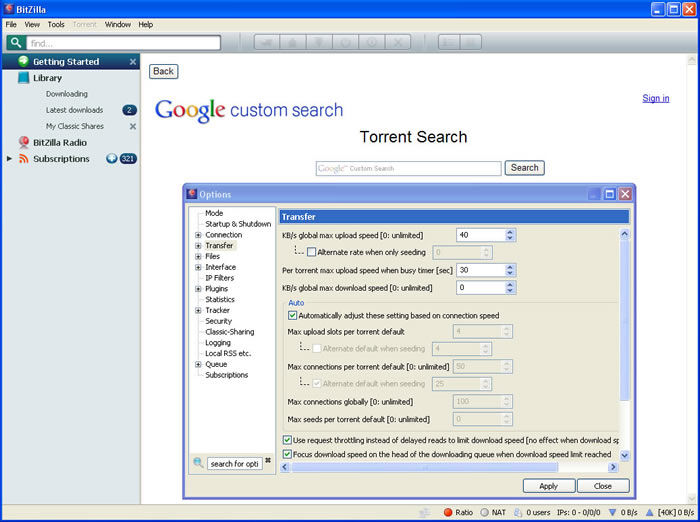Click the users icon in status bar
700x522 pixels.
[x=518, y=512]
